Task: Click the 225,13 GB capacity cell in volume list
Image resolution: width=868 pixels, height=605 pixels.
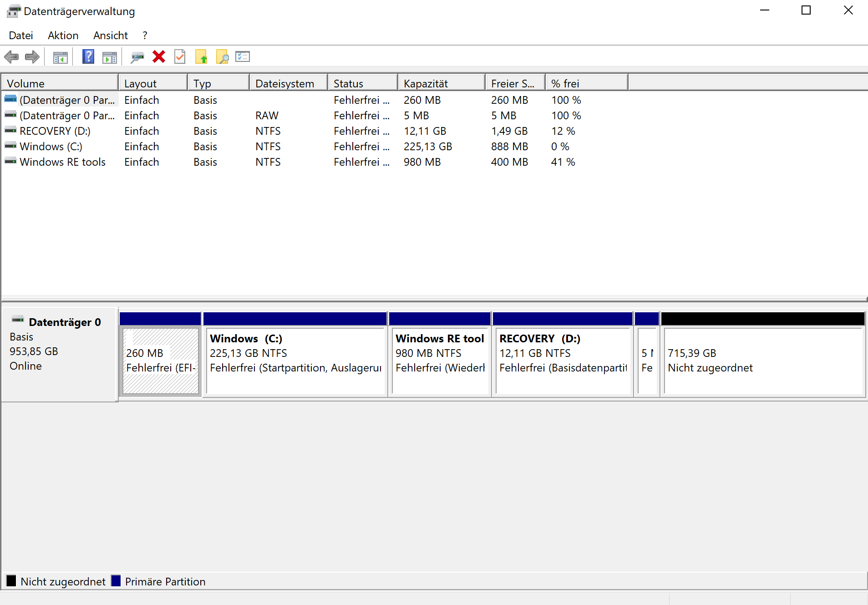Action: pyautogui.click(x=428, y=147)
